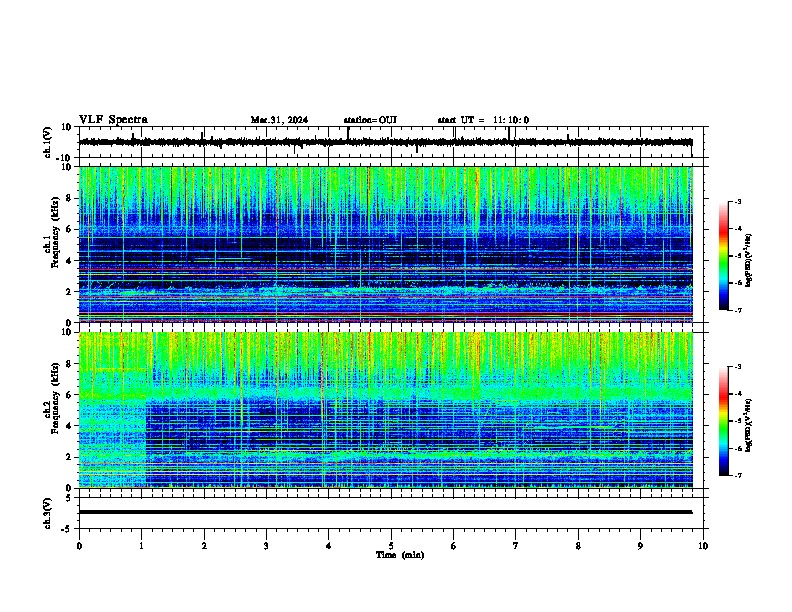This screenshot has height=612, width=792.
Task: Click the ch.1 colorbar log(PSD) label
Action: 748,260
